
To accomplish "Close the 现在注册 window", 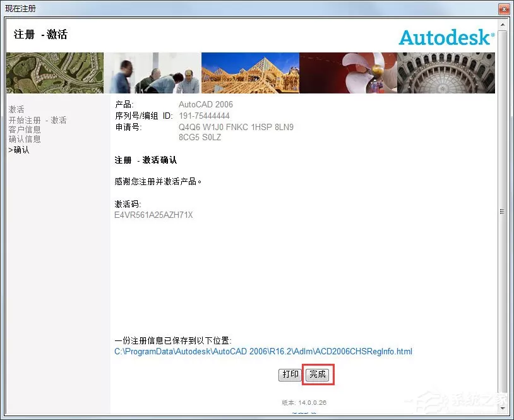I will point(504,9).
